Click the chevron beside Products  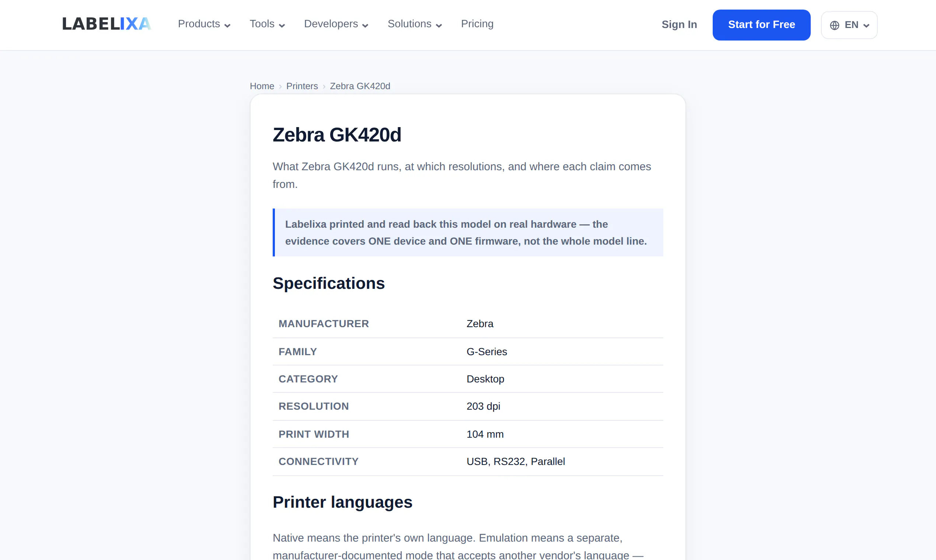tap(227, 25)
